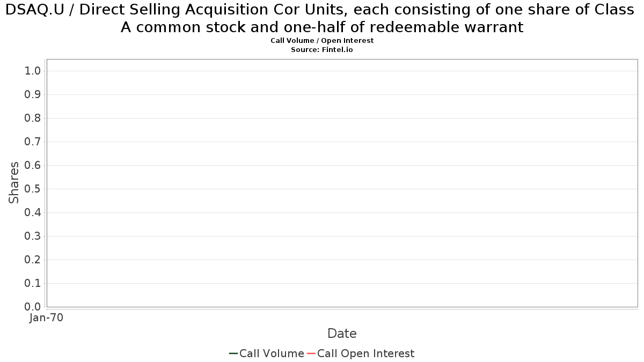
Task: Click the 0.9 y-axis tick label
Action: (33, 94)
